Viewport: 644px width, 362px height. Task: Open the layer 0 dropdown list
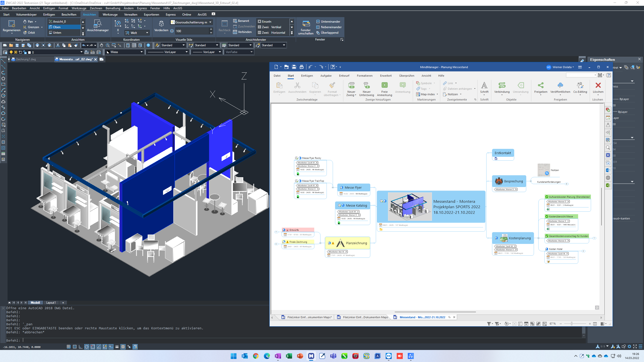click(x=46, y=52)
